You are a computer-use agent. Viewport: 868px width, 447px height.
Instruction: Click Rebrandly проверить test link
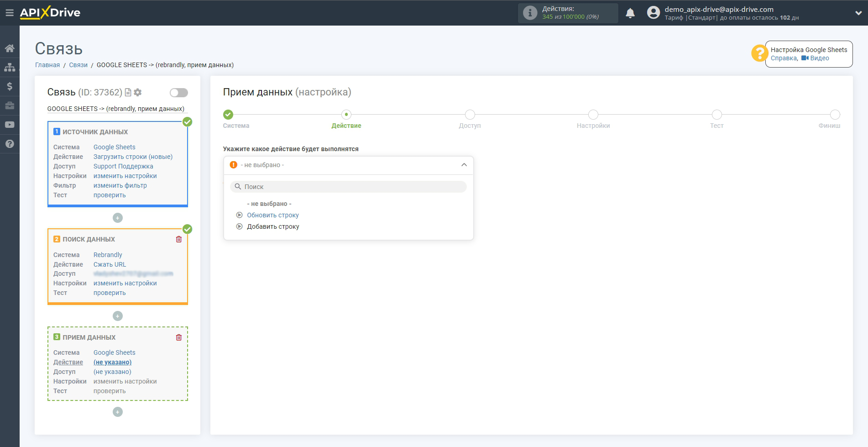(x=110, y=293)
